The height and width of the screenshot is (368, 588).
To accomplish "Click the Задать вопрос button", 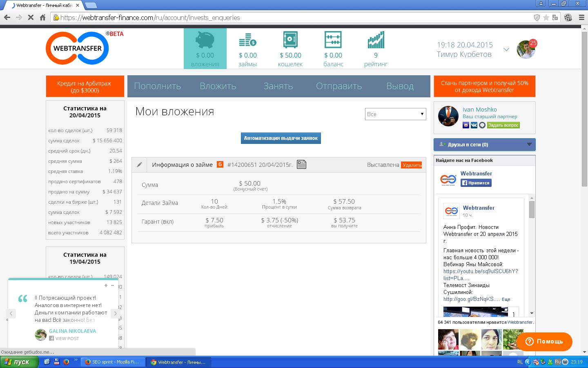I will coord(503,125).
